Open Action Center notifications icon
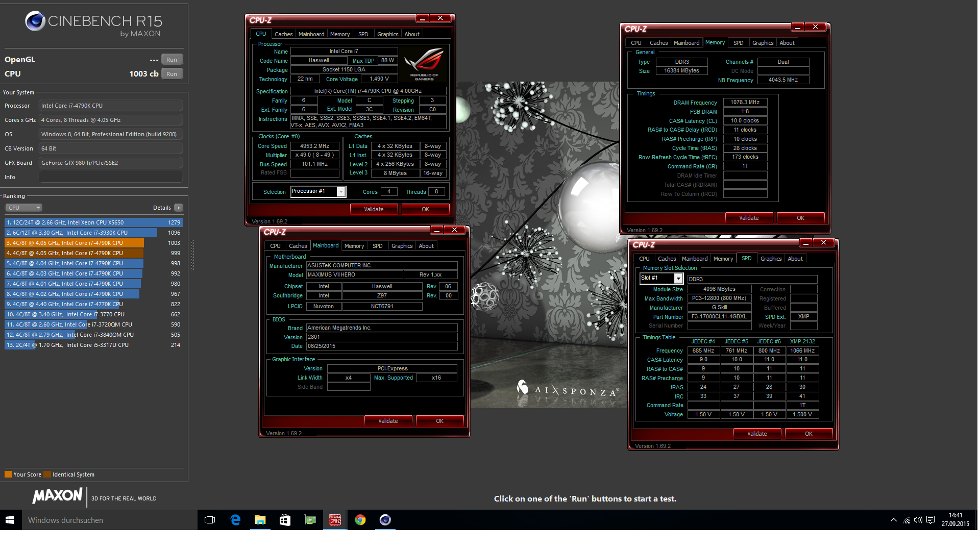The image size is (980, 551). [930, 520]
